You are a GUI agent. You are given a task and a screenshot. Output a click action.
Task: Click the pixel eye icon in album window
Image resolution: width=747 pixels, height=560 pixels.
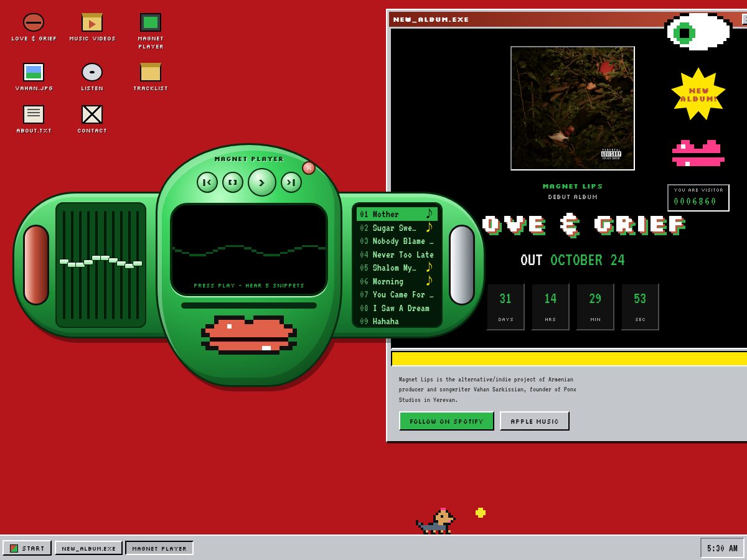tap(698, 31)
